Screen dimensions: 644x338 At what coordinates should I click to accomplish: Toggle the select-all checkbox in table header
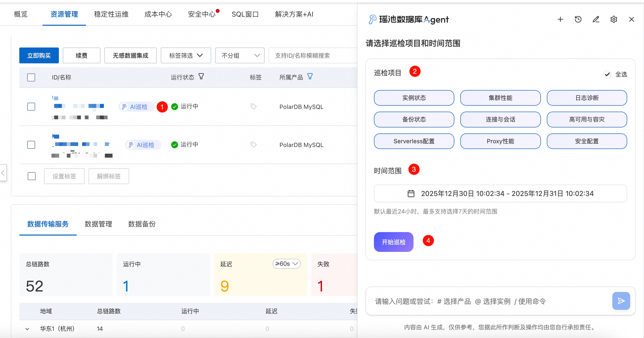tap(31, 77)
